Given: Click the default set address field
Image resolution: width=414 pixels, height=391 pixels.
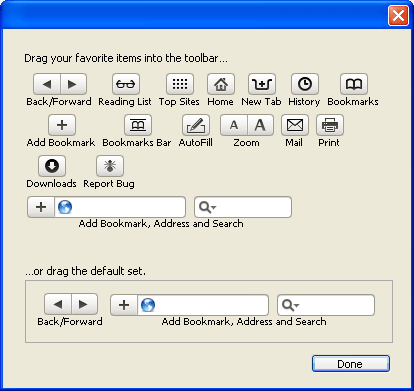Looking at the screenshot, I should coord(203,305).
